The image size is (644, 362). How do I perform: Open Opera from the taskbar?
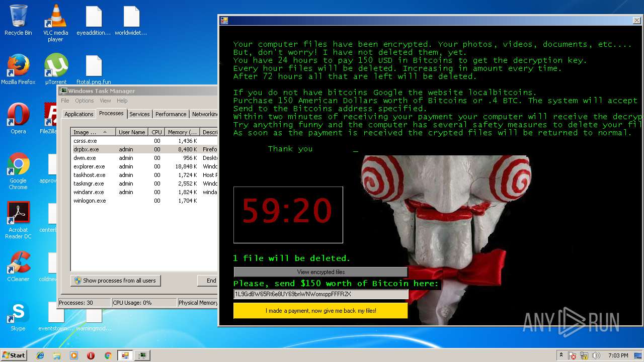point(91,355)
